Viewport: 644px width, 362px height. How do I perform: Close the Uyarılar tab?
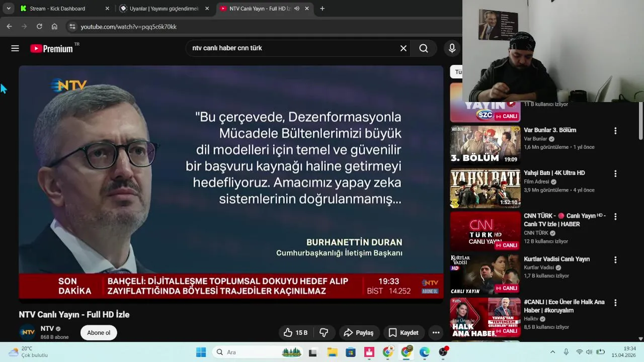coord(207,9)
